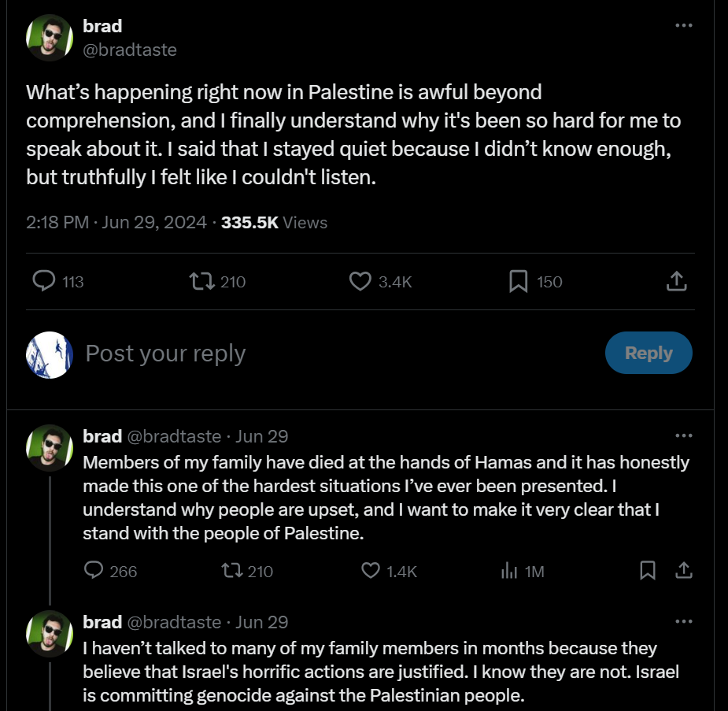This screenshot has width=728, height=711.
Task: Open brad's avatar on the main post
Action: click(50, 38)
